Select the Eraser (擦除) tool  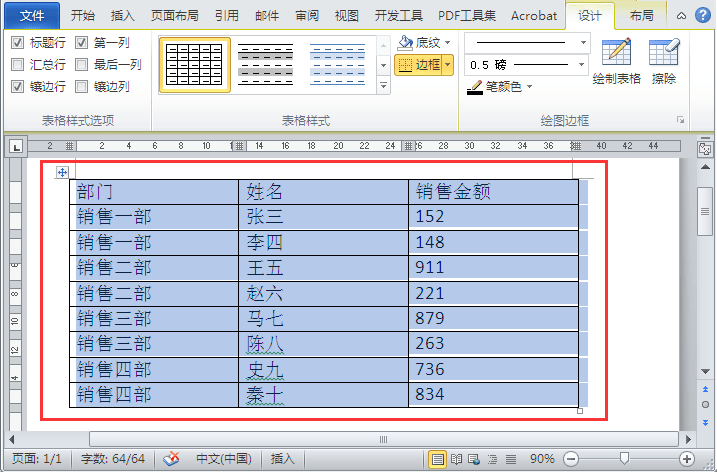point(664,52)
